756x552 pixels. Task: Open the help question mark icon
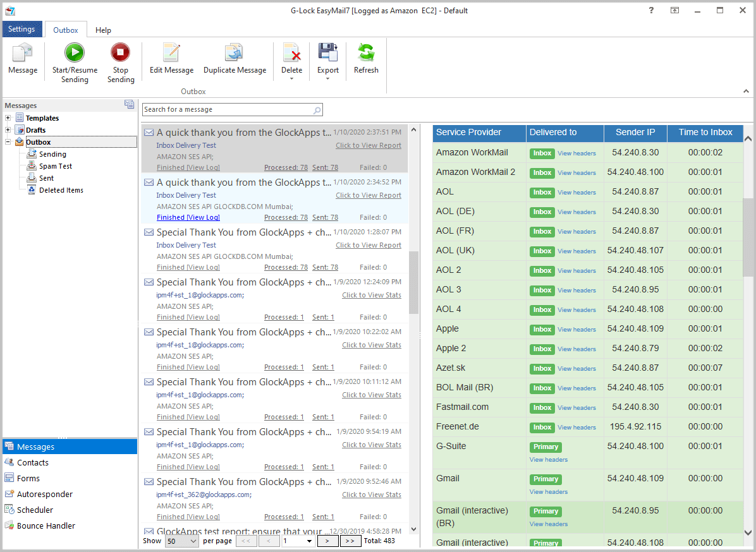point(651,10)
